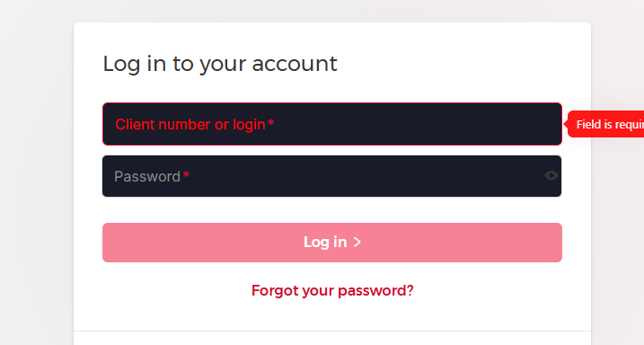Open the Forgot your password? link
This screenshot has width=644, height=345.
tap(332, 290)
